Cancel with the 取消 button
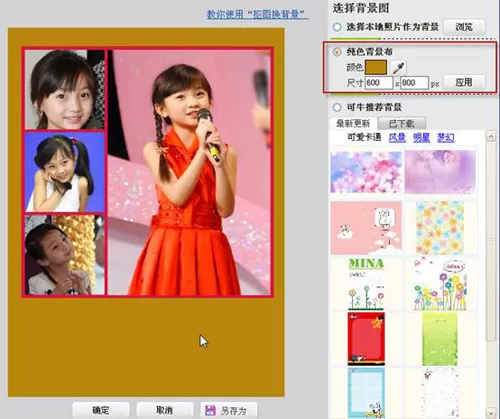This screenshot has height=419, width=500. click(x=164, y=410)
